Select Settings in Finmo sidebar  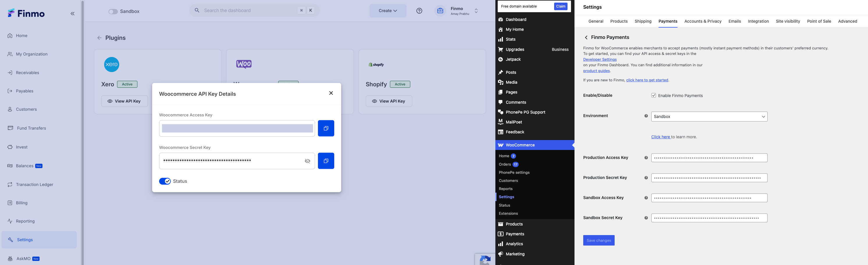pyautogui.click(x=39, y=240)
